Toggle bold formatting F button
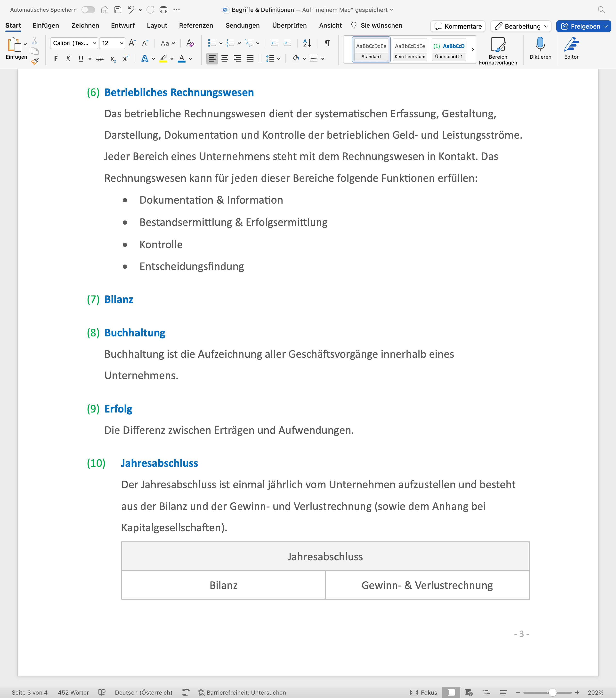The height and width of the screenshot is (698, 616). pyautogui.click(x=56, y=59)
